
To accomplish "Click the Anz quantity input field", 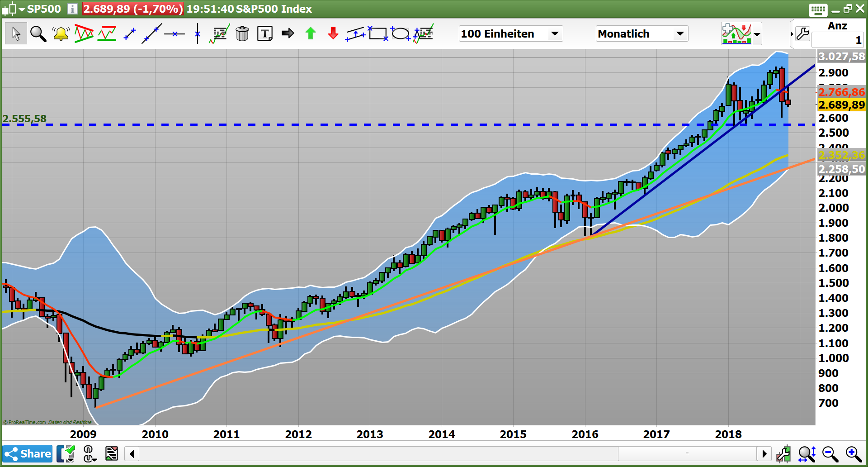I will (838, 40).
